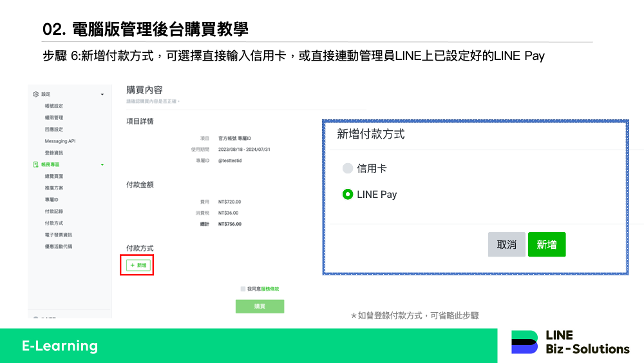Check the 我同意服務條款 checkbox
This screenshot has height=363, width=644.
(243, 289)
